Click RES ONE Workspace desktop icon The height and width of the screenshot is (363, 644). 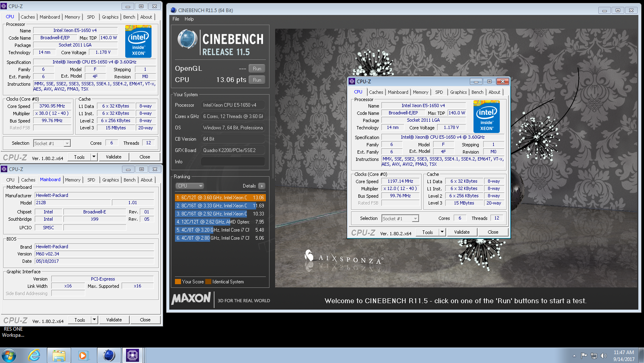[13, 332]
